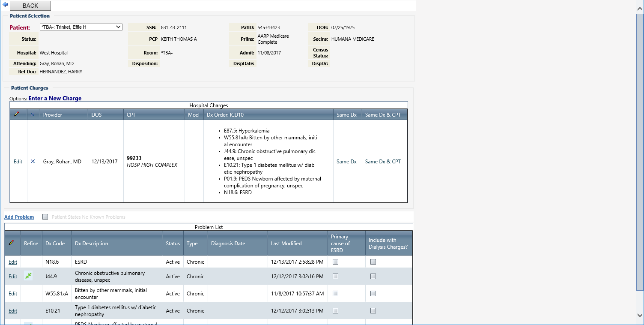Check Patient States No Known Problems

pyautogui.click(x=45, y=217)
